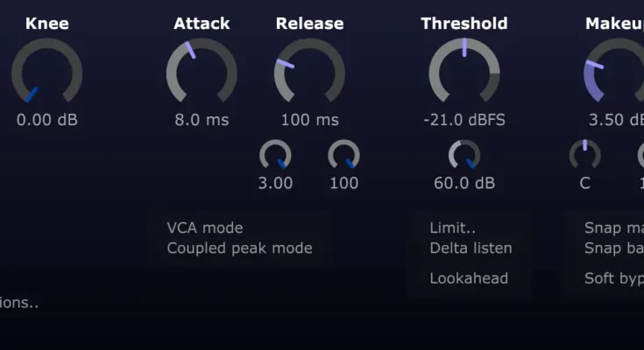Open the Limit.. option
The height and width of the screenshot is (350, 644).
(452, 228)
